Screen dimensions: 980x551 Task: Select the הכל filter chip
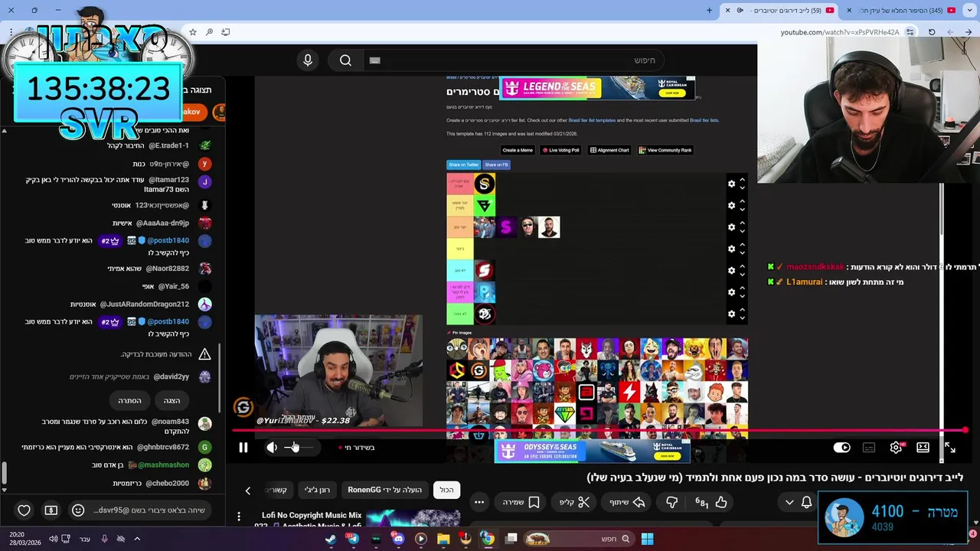tap(446, 490)
